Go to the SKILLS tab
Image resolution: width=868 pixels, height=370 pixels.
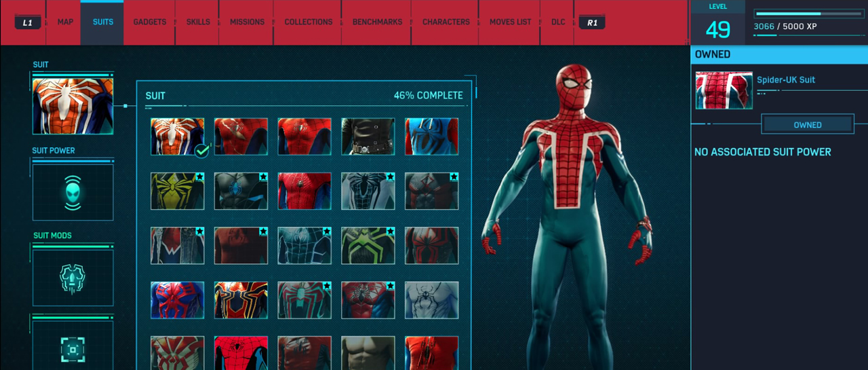197,22
